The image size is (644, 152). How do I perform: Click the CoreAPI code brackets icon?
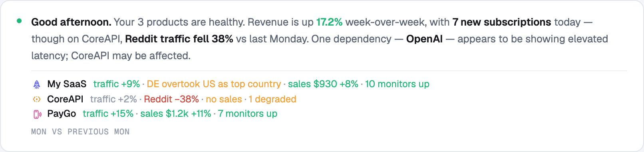36,99
